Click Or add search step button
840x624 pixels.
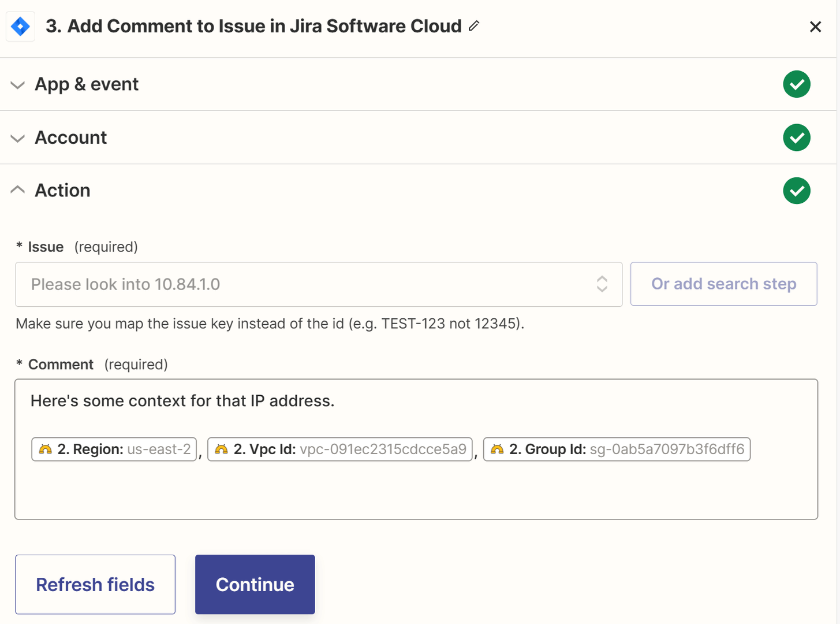(x=724, y=284)
